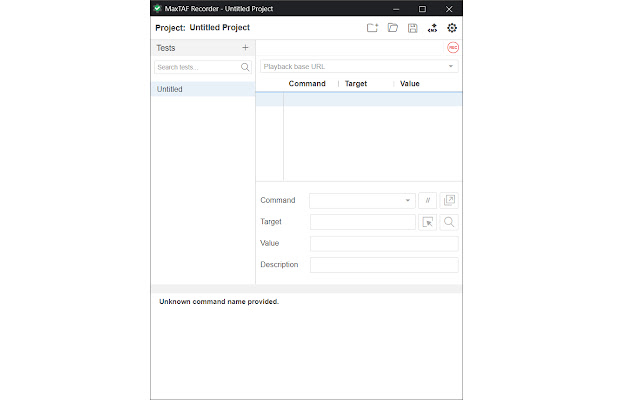The image size is (640, 400).
Task: Select target element in page icon
Action: [427, 222]
